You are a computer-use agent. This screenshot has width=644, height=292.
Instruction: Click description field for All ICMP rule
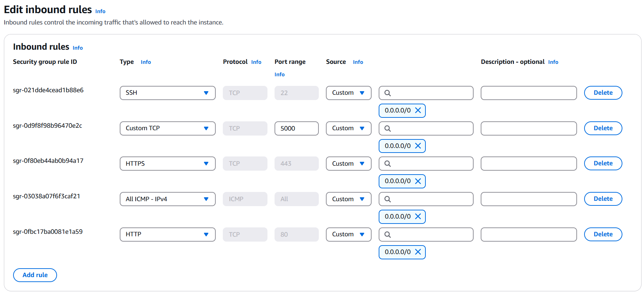tap(529, 199)
